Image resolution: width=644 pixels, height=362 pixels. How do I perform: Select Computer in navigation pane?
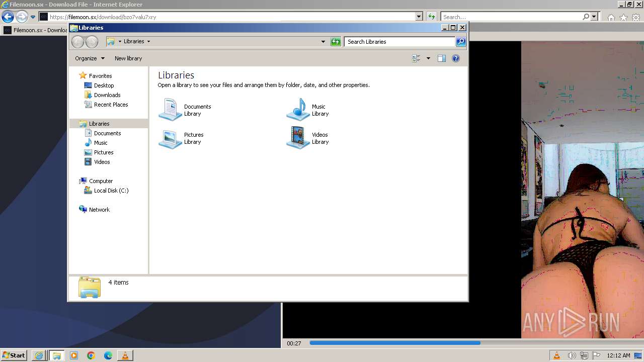(x=101, y=181)
